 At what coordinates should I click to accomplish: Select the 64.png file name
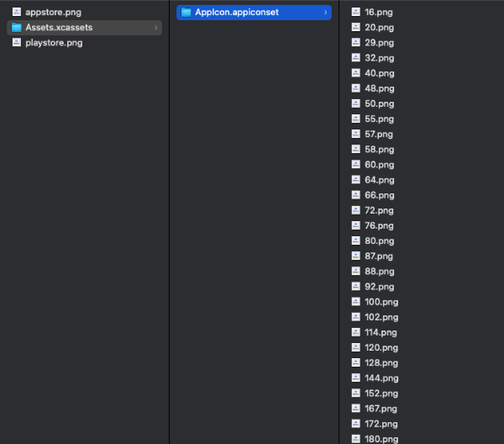(x=380, y=180)
